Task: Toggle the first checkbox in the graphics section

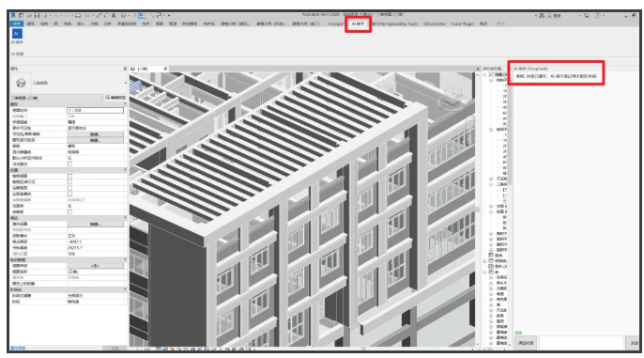Action: 69,164
